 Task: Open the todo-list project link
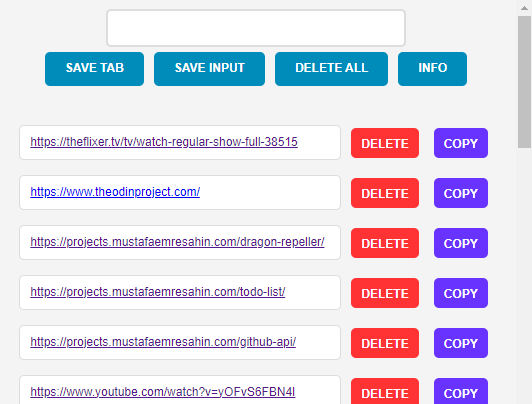pyautogui.click(x=158, y=292)
